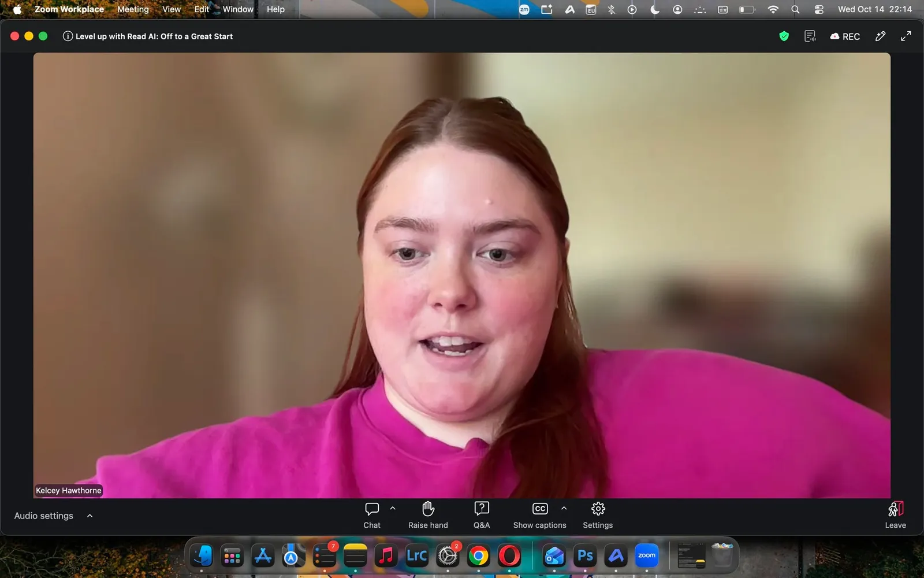This screenshot has width=924, height=578.
Task: Open the notes/summary icon in header
Action: tap(810, 36)
